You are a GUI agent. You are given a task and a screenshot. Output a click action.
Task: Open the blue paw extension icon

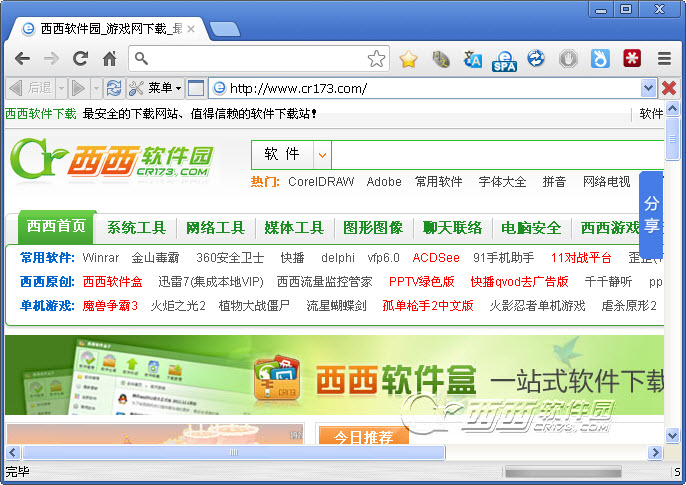tap(600, 59)
